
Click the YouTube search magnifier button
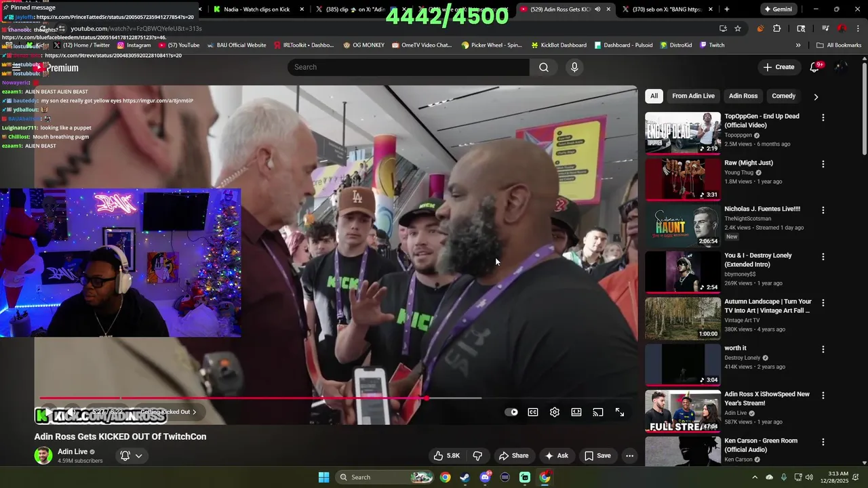pos(544,67)
